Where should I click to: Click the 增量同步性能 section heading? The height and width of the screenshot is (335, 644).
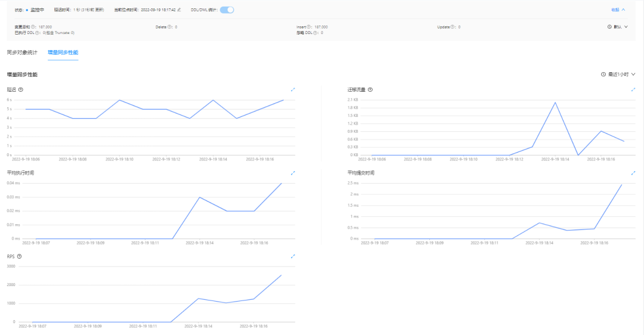[22, 75]
